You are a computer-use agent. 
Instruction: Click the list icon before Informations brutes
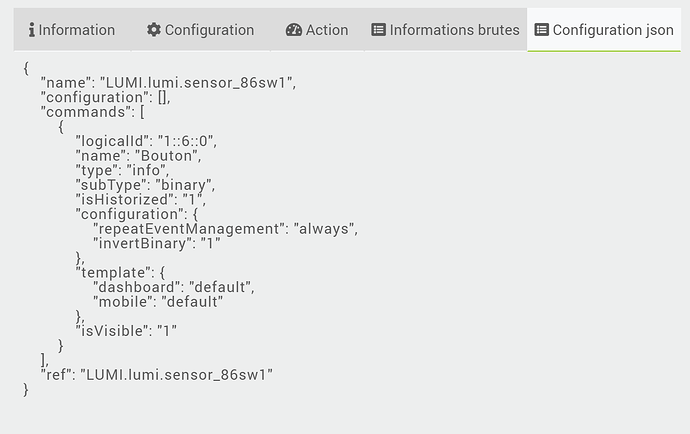378,30
